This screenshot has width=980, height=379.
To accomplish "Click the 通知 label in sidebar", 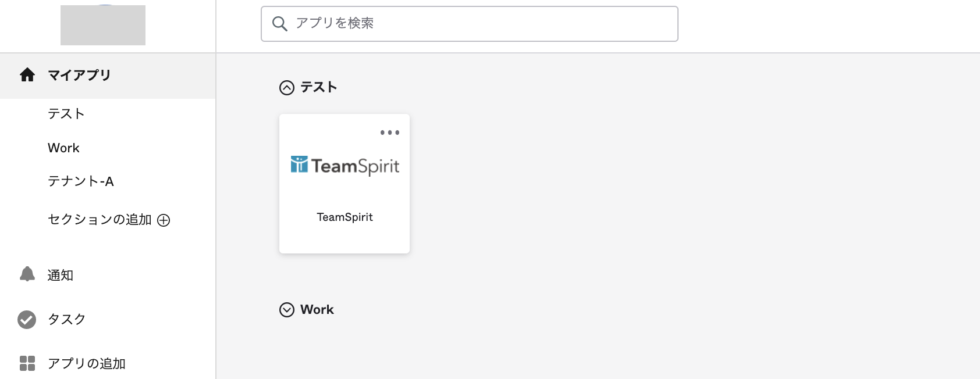I will tap(61, 275).
